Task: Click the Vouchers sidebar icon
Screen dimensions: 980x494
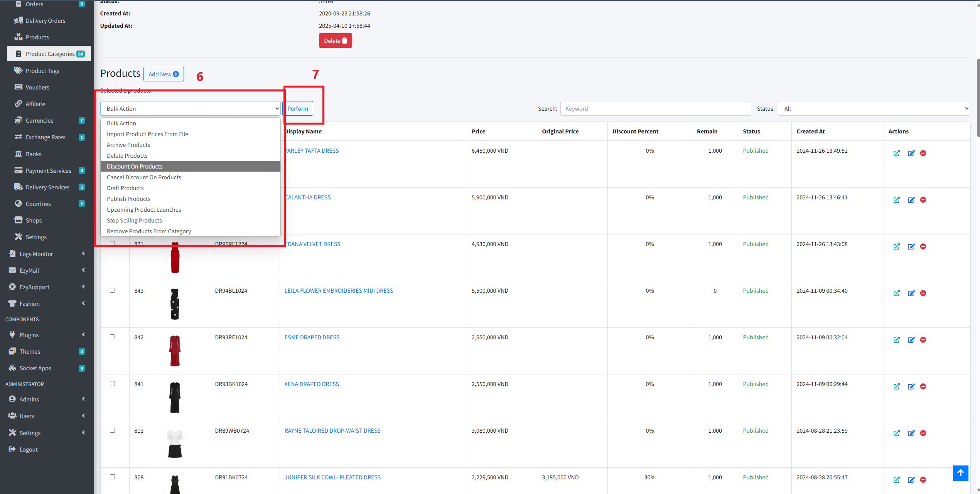Action: click(x=18, y=87)
